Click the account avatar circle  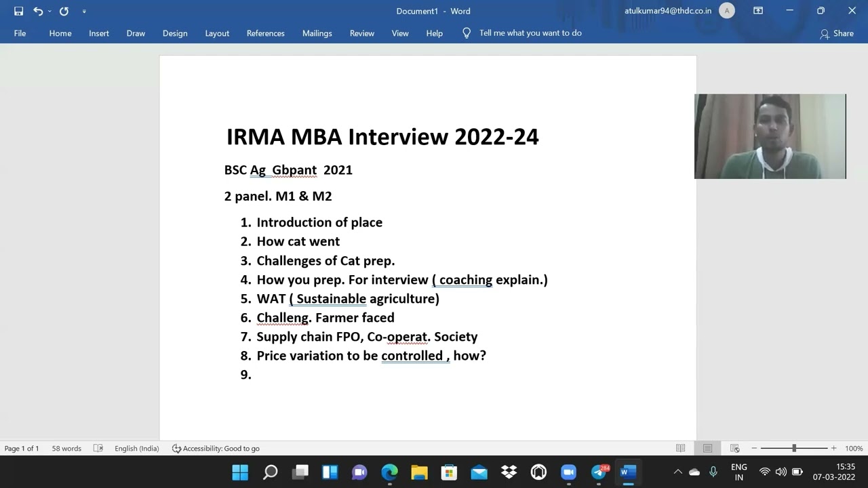pos(727,11)
